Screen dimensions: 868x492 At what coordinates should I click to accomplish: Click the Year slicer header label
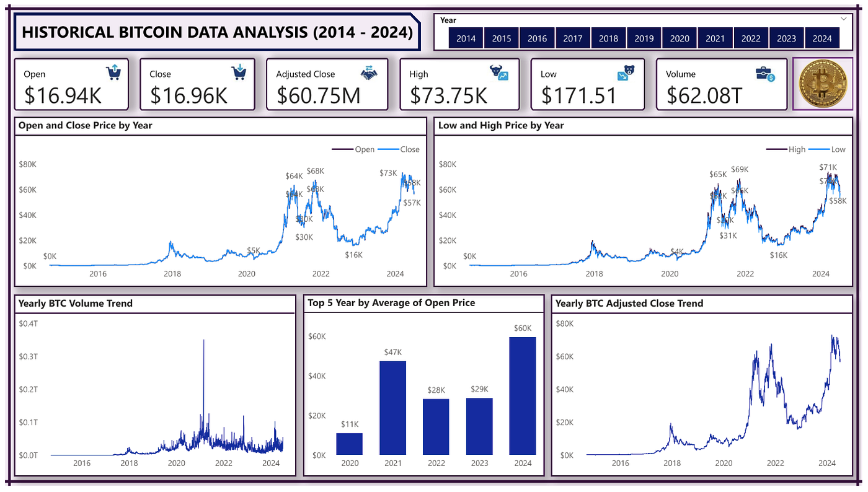pyautogui.click(x=448, y=20)
